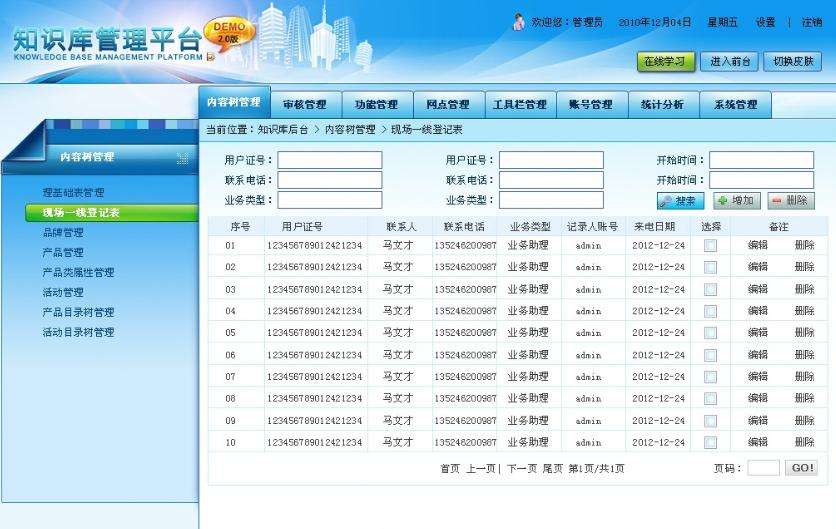The height and width of the screenshot is (529, 836).
Task: Go to 尾页 in the pagination
Action: pos(553,469)
